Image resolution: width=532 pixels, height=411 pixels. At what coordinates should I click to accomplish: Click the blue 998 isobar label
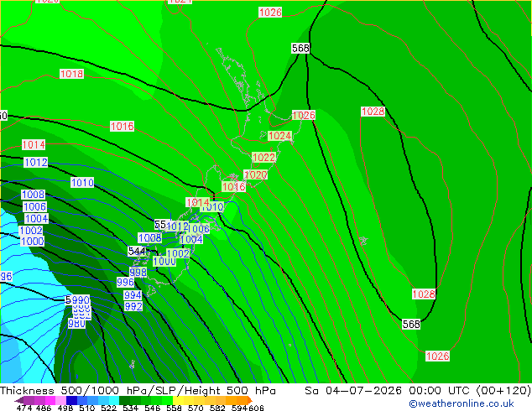138,272
